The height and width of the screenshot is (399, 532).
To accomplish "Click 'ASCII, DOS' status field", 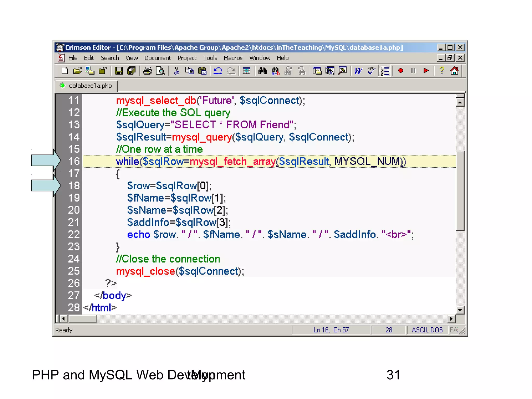I will click(x=427, y=330).
